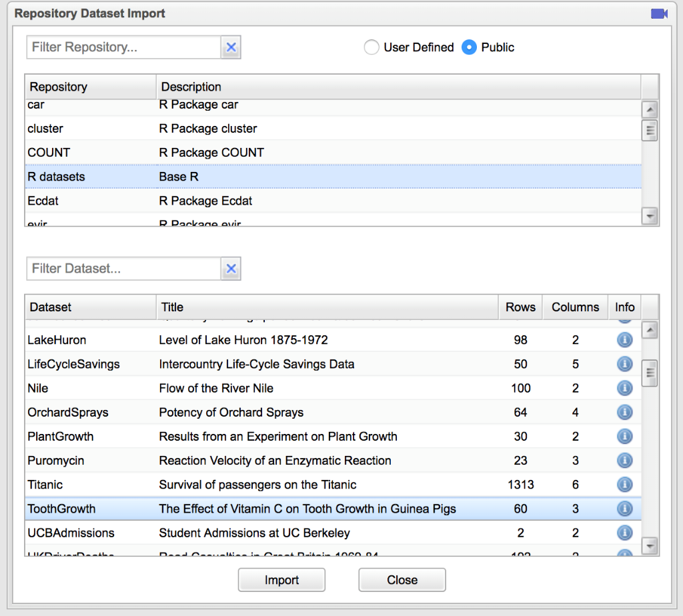View info for PlantGrowth dataset
Image resolution: width=683 pixels, height=616 pixels.
click(624, 436)
